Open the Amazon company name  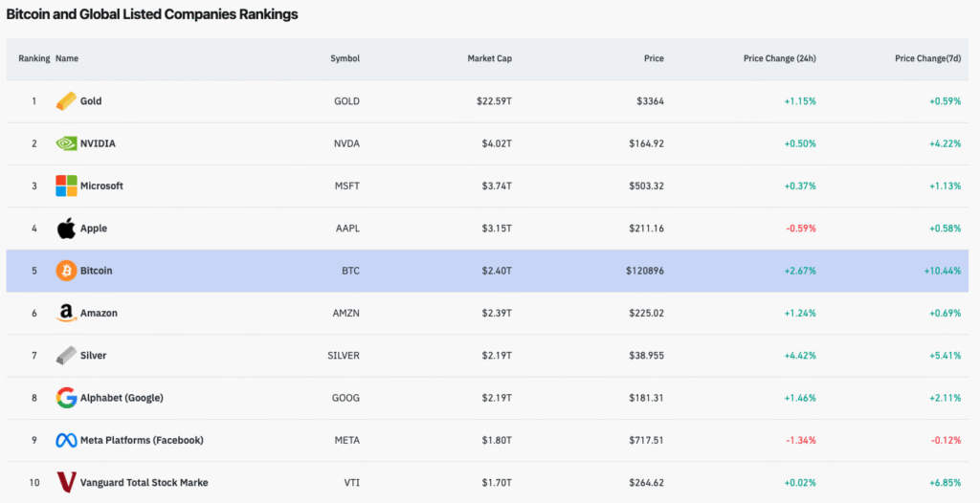(x=99, y=313)
